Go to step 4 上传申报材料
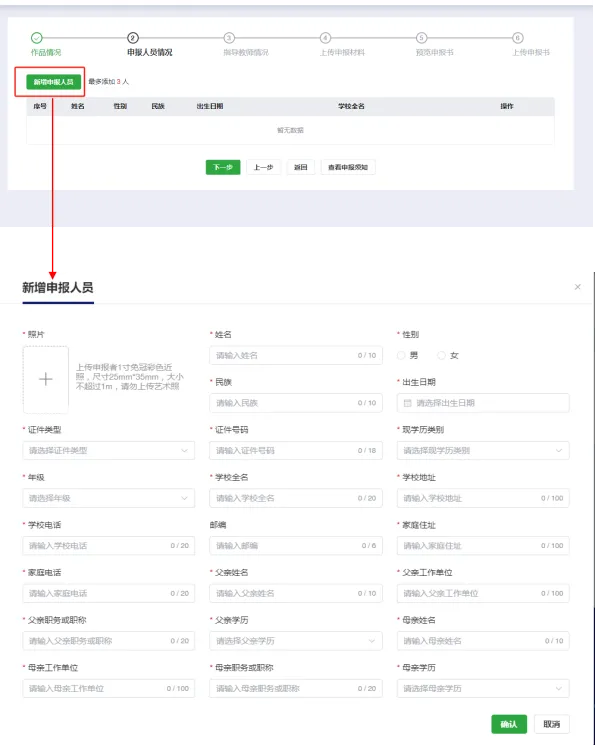This screenshot has height=745, width=595. pos(342,52)
